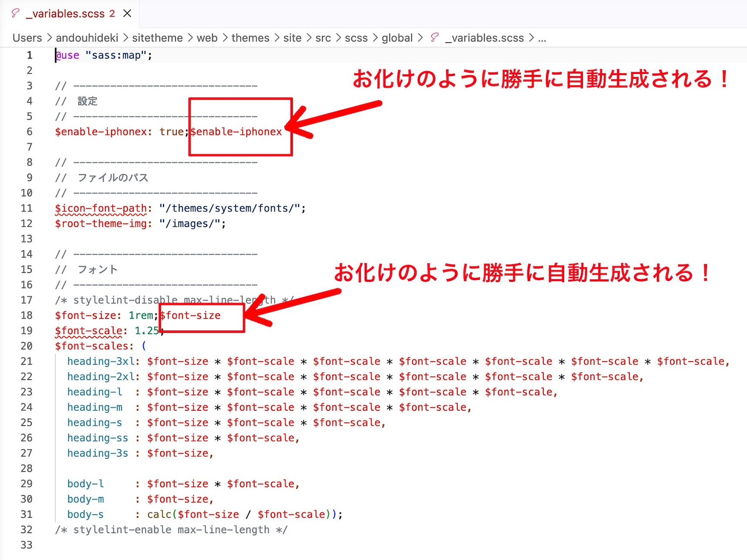Click the underlined $font-scale variable on line 19

88,331
